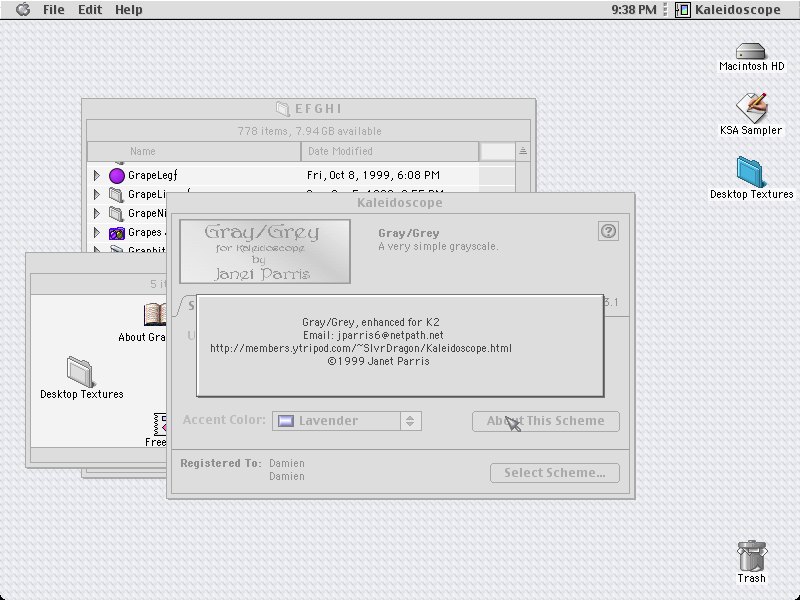Click the clock showing 9:38 PM
The image size is (800, 600).
634,10
